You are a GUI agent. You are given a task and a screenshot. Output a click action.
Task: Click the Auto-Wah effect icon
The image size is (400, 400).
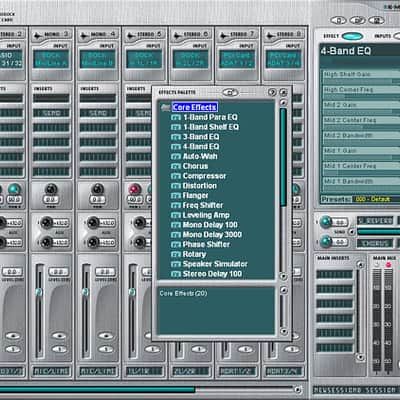coord(176,157)
